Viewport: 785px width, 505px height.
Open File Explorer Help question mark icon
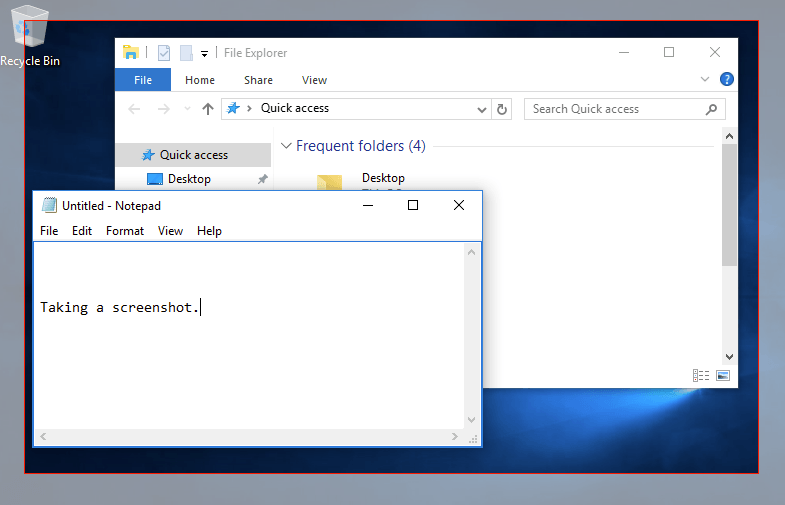(727, 79)
